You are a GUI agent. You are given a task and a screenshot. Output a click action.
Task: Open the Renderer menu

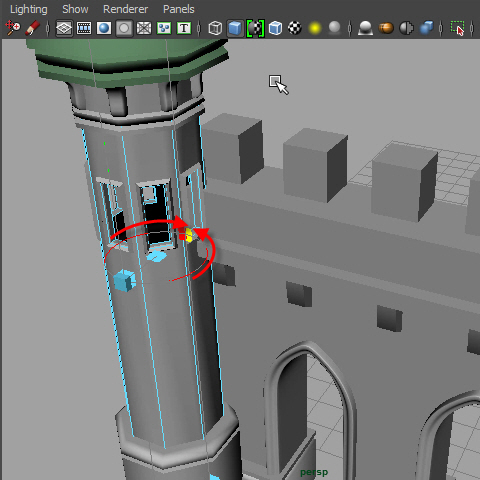125,9
